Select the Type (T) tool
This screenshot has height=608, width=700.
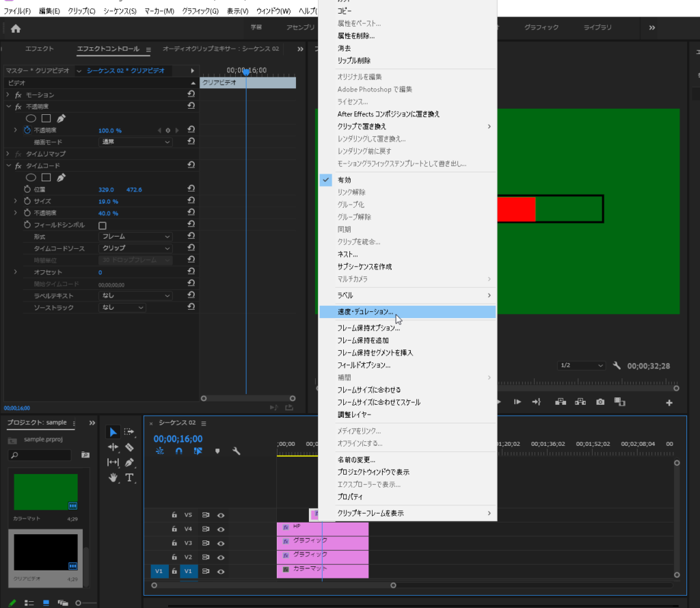(x=129, y=477)
